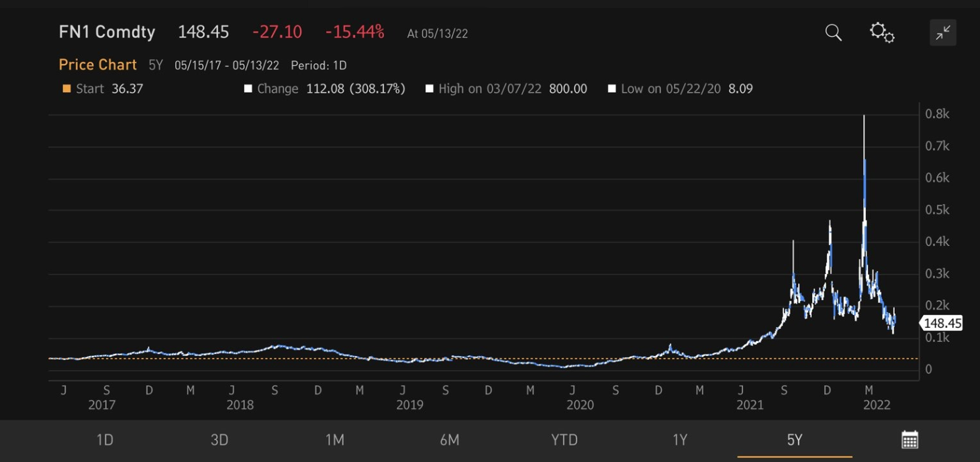Click the -15.44% percent change value
The height and width of the screenshot is (462, 980).
pos(354,32)
